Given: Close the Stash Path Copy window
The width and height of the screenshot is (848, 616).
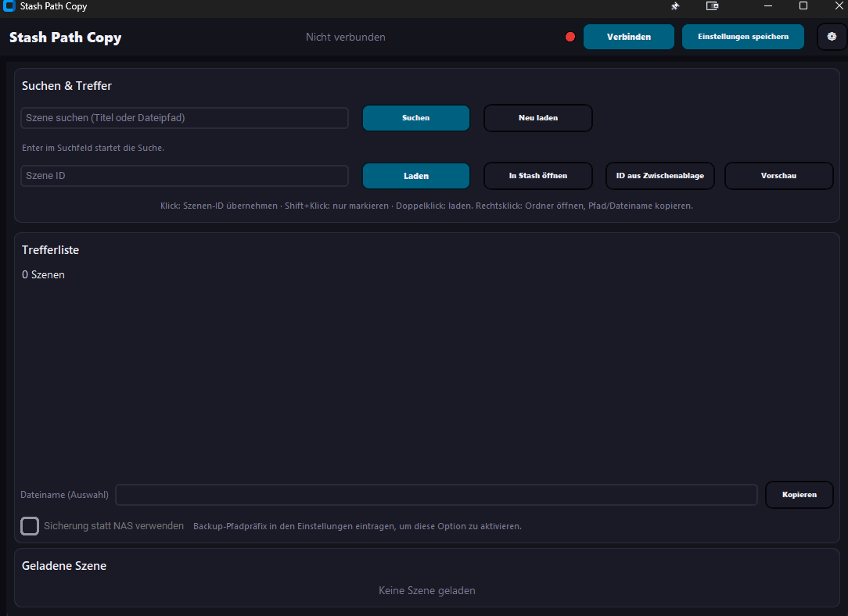Looking at the screenshot, I should pyautogui.click(x=839, y=6).
